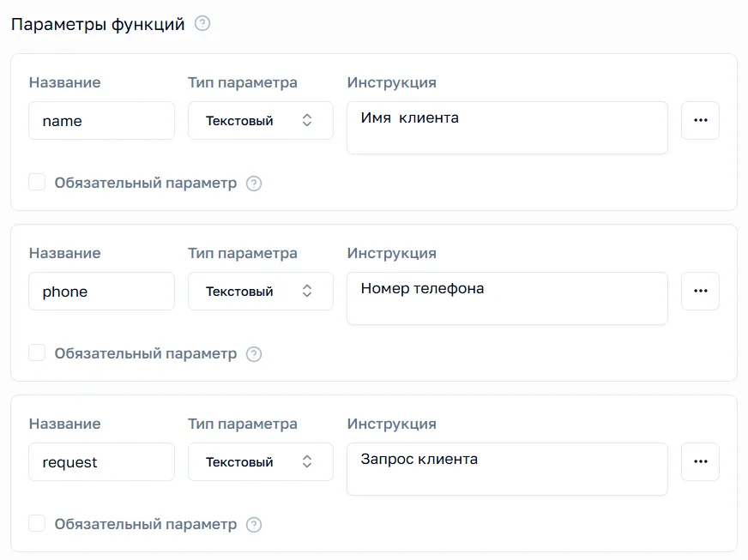Open three-dot menu for phone parameter

700,291
